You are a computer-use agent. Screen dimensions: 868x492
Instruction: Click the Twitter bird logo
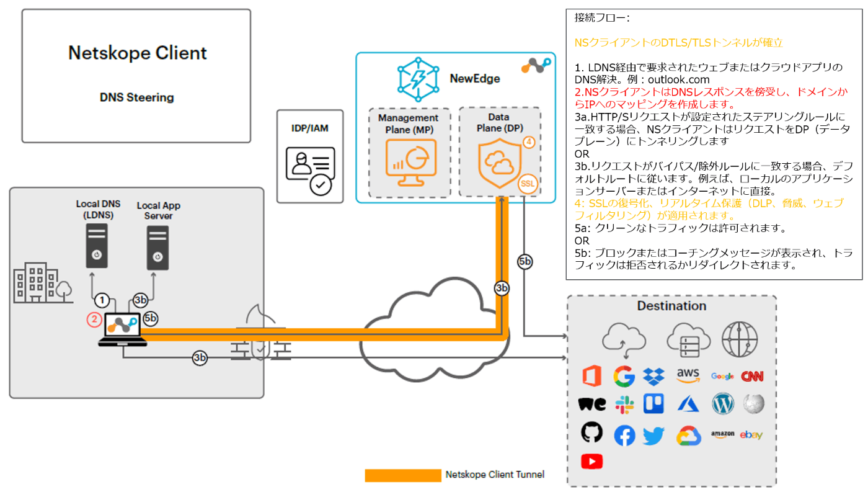point(654,436)
